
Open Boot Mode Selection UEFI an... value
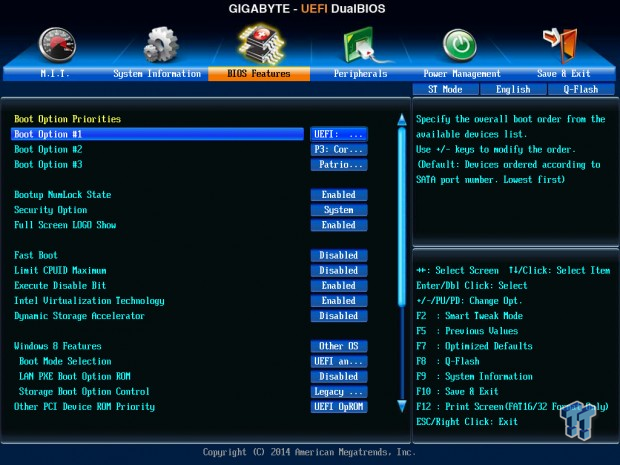click(x=339, y=361)
